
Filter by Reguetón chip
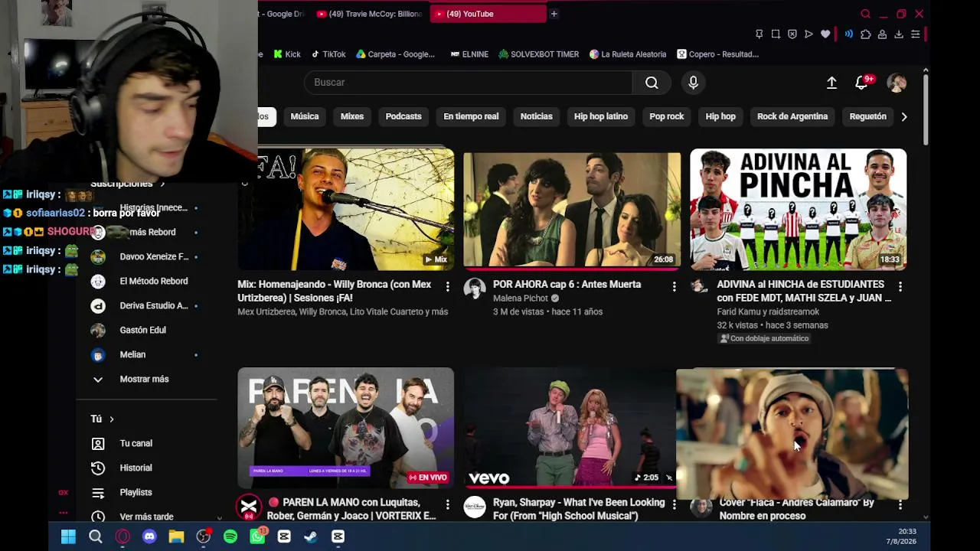coord(868,116)
